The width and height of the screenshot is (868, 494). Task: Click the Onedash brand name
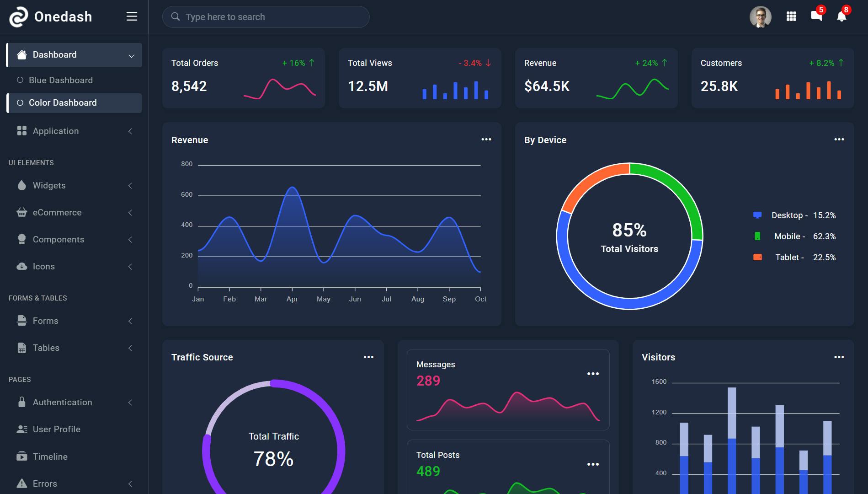[x=63, y=17]
